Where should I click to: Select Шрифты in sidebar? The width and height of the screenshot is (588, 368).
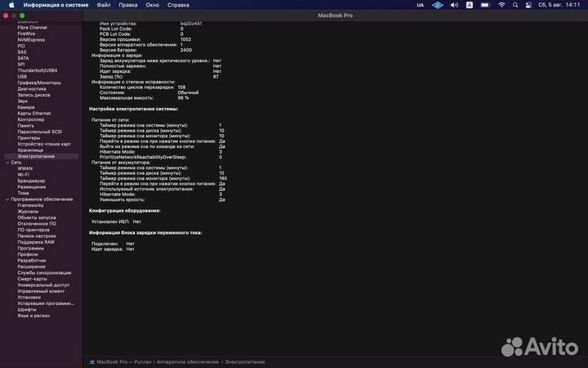pos(27,310)
